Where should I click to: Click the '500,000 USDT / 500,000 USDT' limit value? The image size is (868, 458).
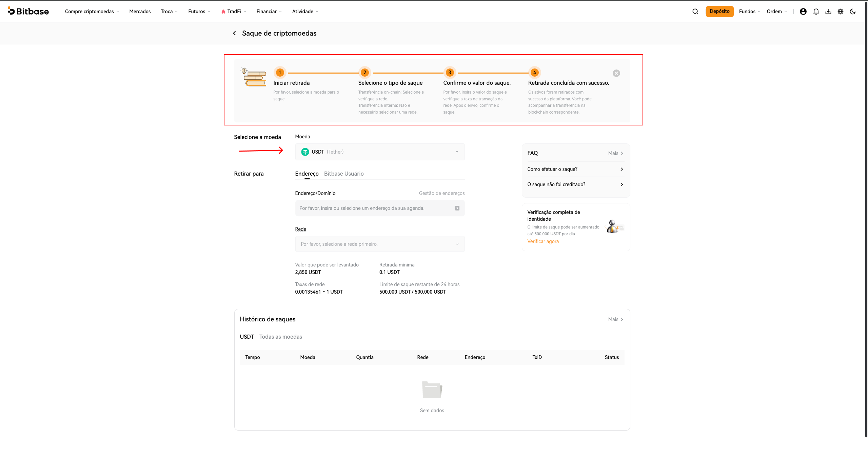point(413,292)
